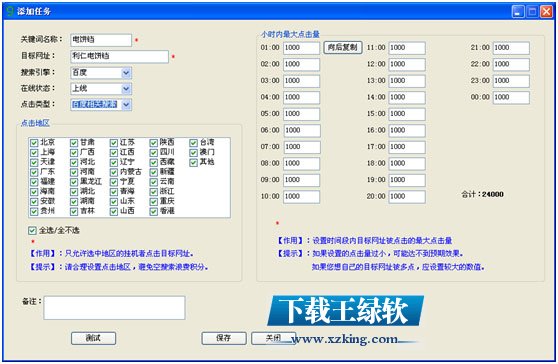This screenshot has width=558, height=364.
Task: Click the 向后复制 button next to 01:00
Action: pos(343,47)
